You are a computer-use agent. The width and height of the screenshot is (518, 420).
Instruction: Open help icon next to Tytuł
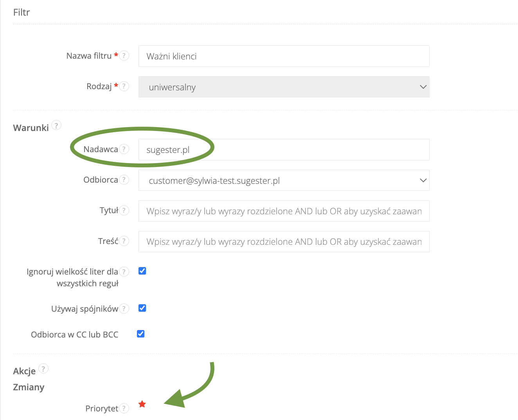tap(124, 210)
